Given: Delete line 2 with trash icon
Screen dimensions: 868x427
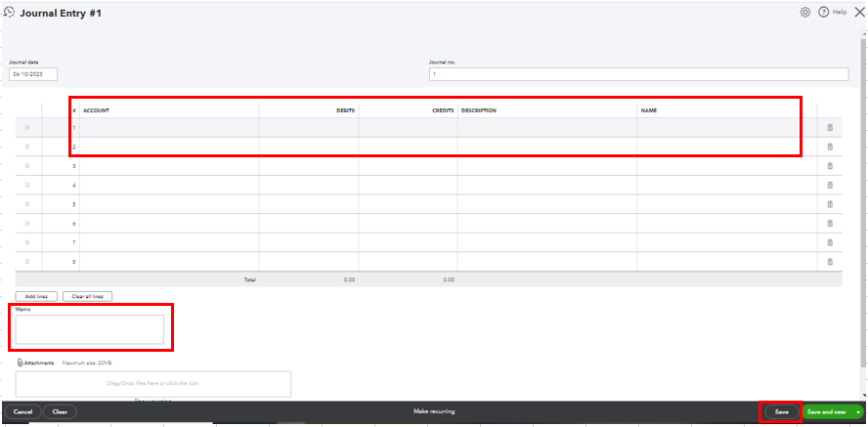Looking at the screenshot, I should coord(830,148).
